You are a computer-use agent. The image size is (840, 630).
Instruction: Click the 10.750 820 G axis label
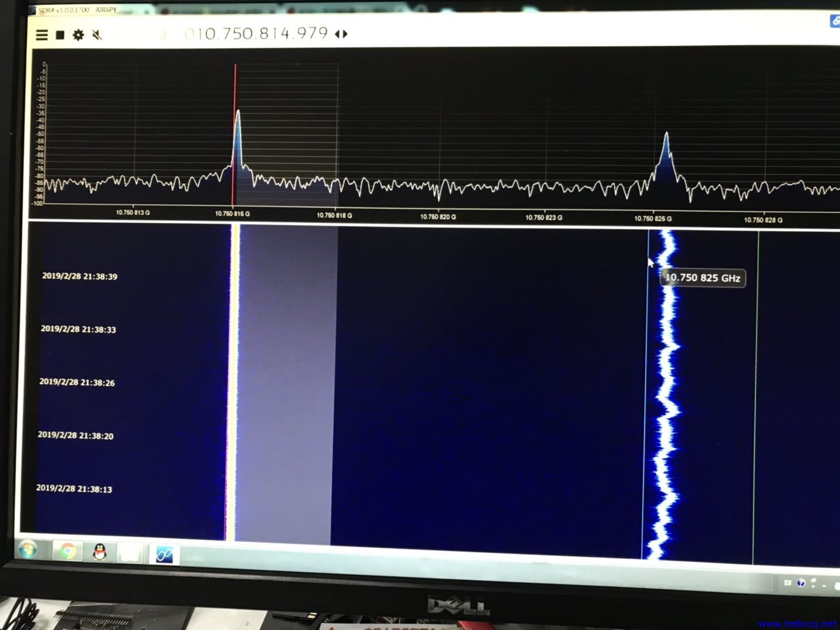tap(438, 216)
